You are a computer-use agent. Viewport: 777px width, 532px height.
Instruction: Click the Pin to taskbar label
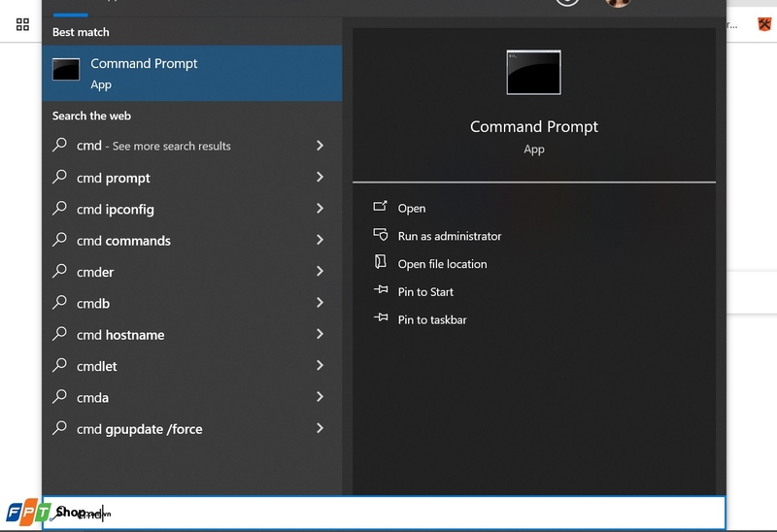point(432,319)
